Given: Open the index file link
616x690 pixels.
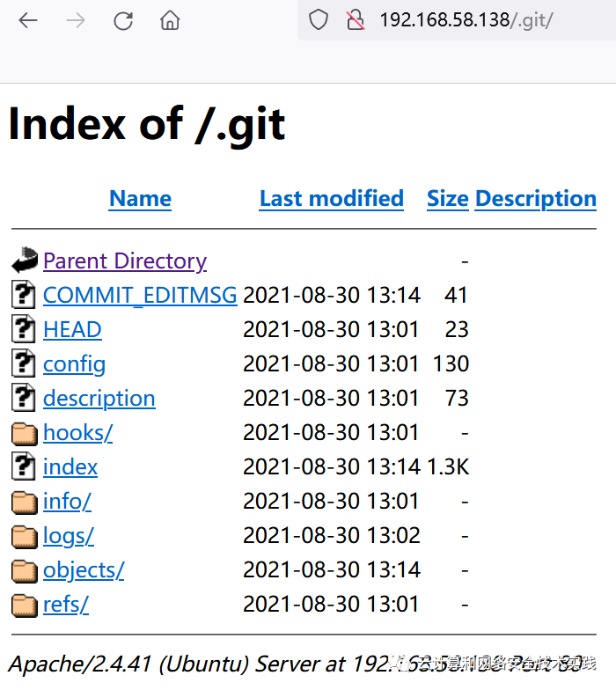Looking at the screenshot, I should [70, 467].
